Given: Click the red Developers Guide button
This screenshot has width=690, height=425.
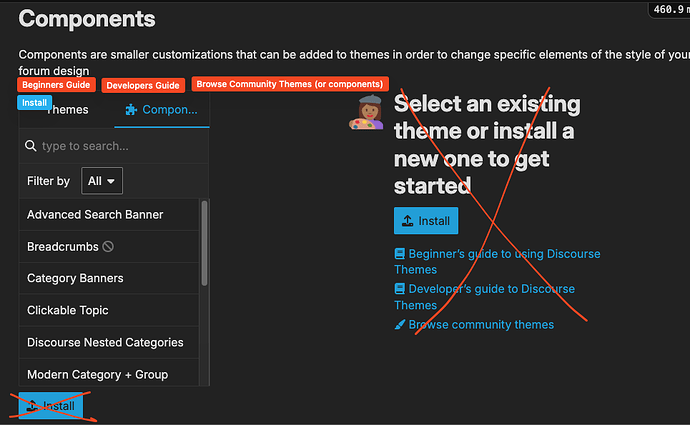Looking at the screenshot, I should click(x=143, y=85).
